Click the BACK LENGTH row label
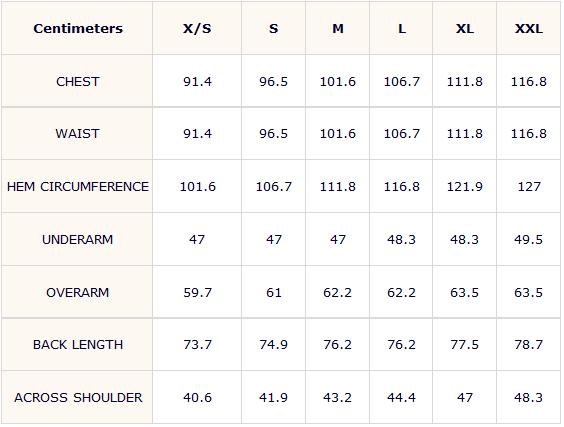The image size is (564, 427). pos(78,345)
